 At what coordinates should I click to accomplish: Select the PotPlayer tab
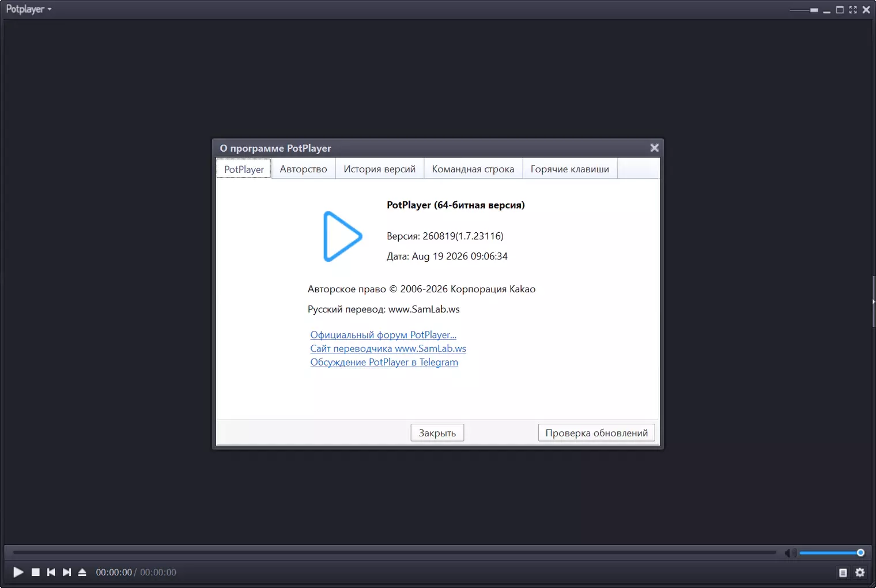pyautogui.click(x=244, y=169)
